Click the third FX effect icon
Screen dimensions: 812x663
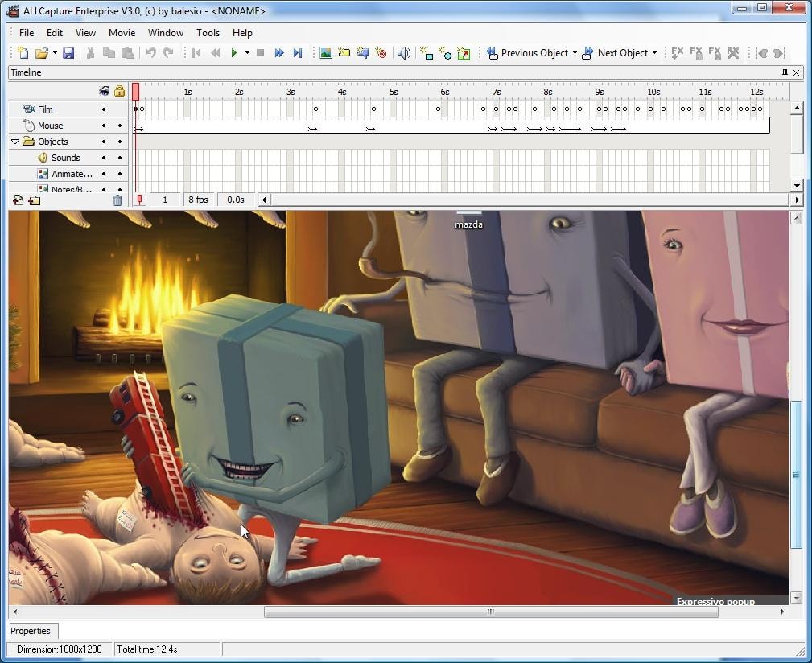(715, 53)
